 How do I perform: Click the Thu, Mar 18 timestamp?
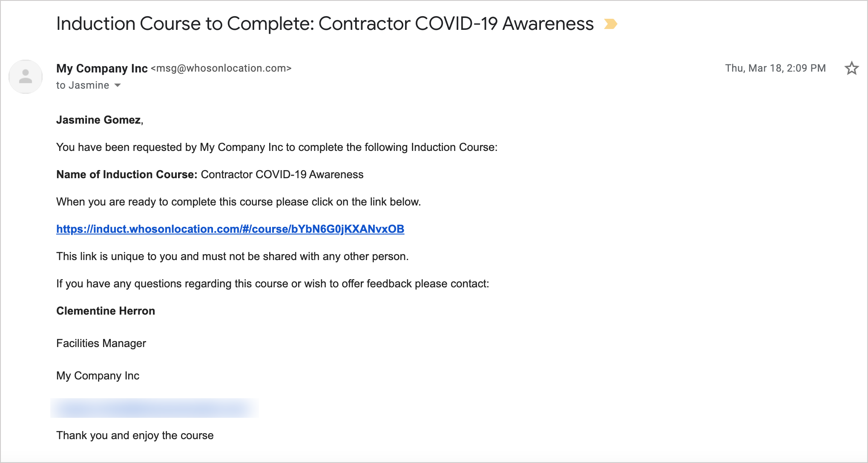tap(775, 68)
